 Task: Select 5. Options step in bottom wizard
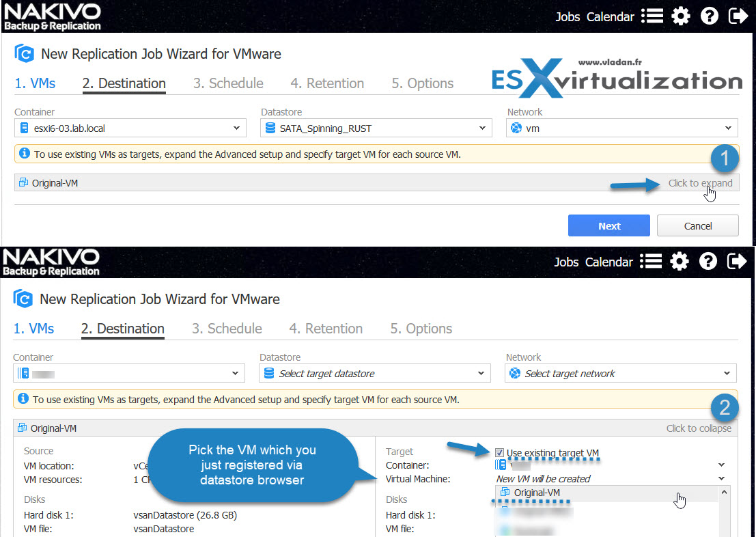(421, 329)
